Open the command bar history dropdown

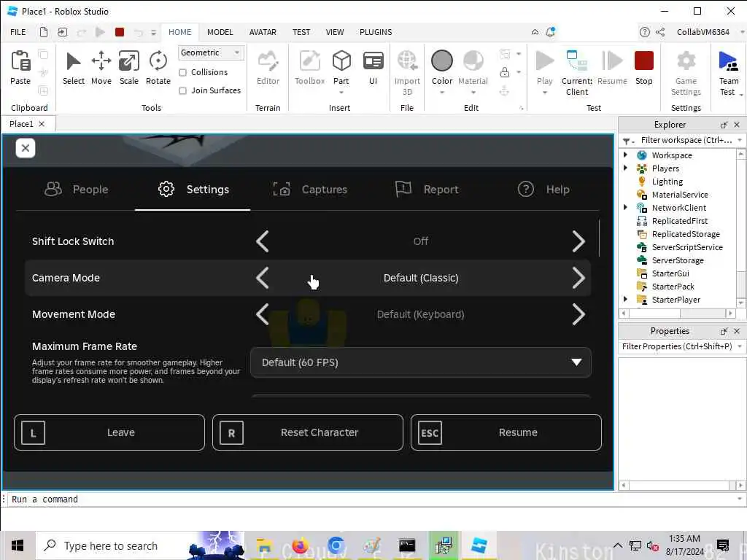click(x=740, y=499)
